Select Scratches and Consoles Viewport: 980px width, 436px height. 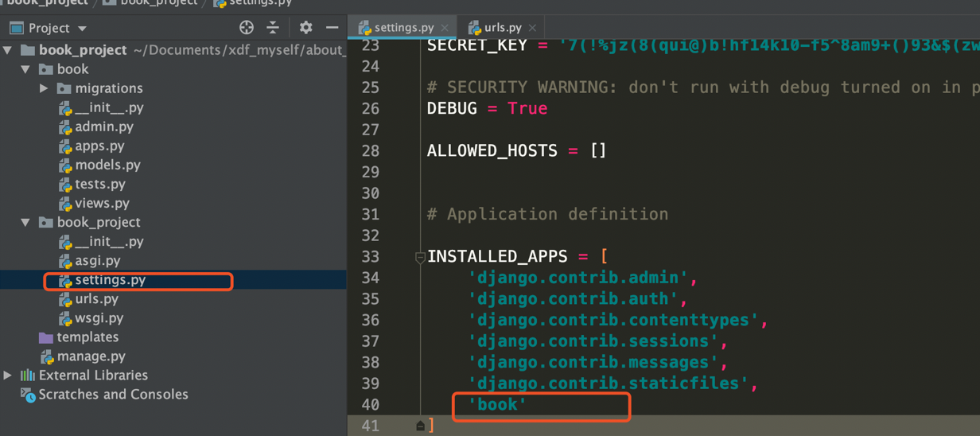click(113, 394)
